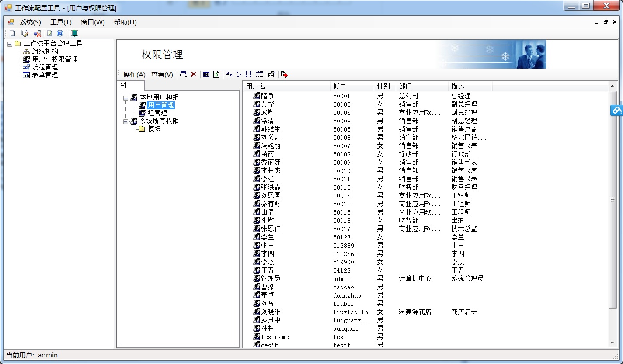Open the 操作(A) menu

tap(134, 75)
